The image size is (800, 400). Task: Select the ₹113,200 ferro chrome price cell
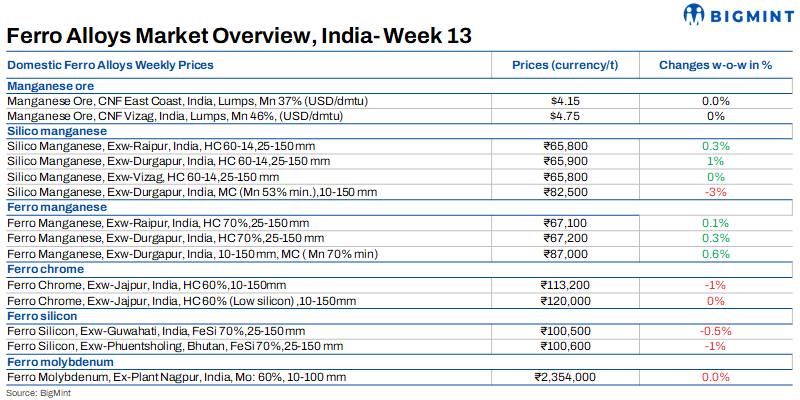[x=566, y=284]
